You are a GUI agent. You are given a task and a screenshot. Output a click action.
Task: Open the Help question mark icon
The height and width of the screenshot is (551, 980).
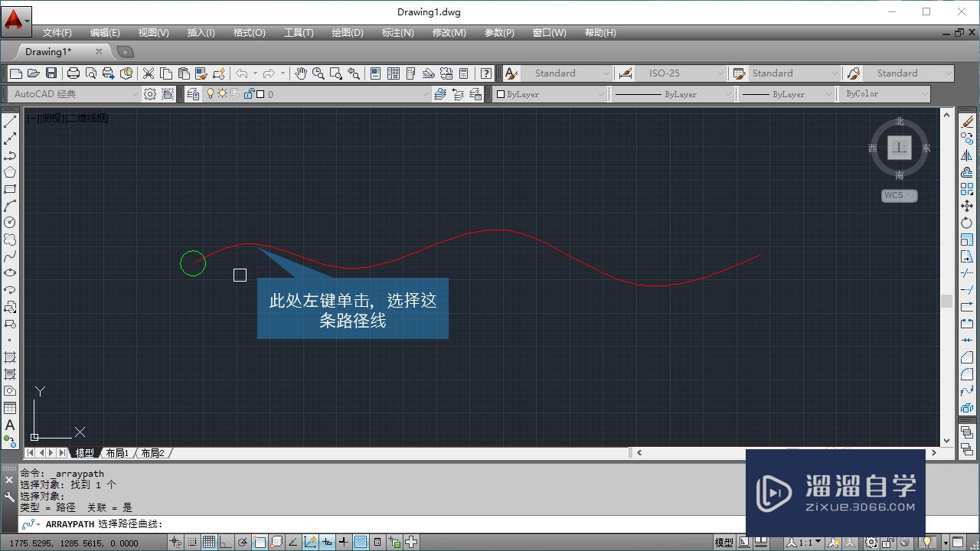(x=485, y=73)
